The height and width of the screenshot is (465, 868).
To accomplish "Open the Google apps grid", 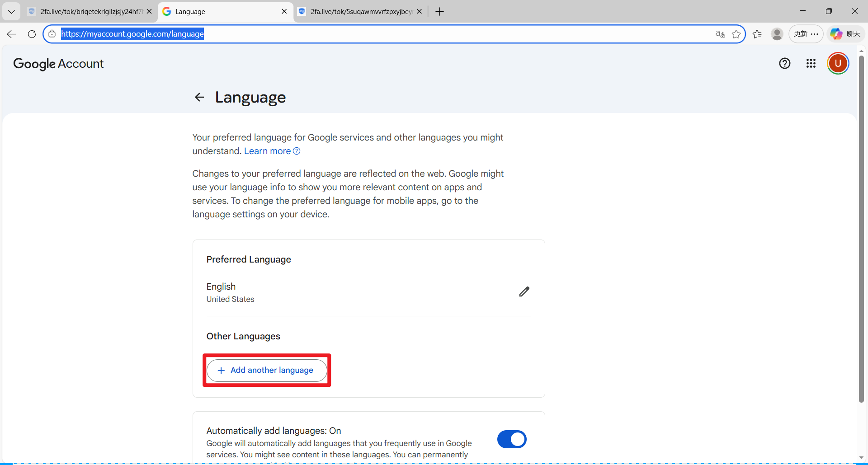I will [x=811, y=64].
